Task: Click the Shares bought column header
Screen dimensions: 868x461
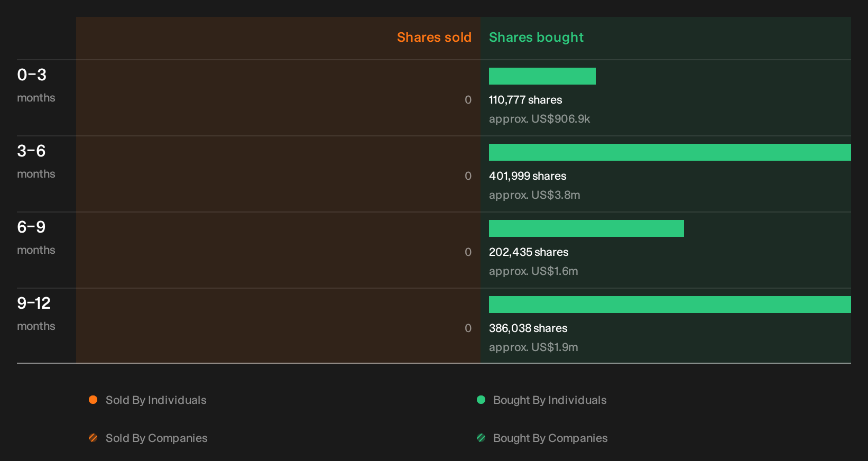Action: (536, 38)
